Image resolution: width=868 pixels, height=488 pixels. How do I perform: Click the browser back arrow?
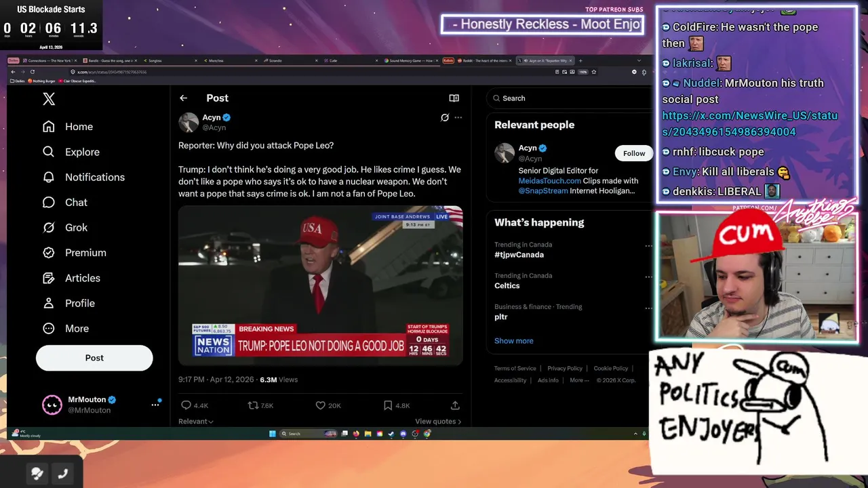pos(13,72)
